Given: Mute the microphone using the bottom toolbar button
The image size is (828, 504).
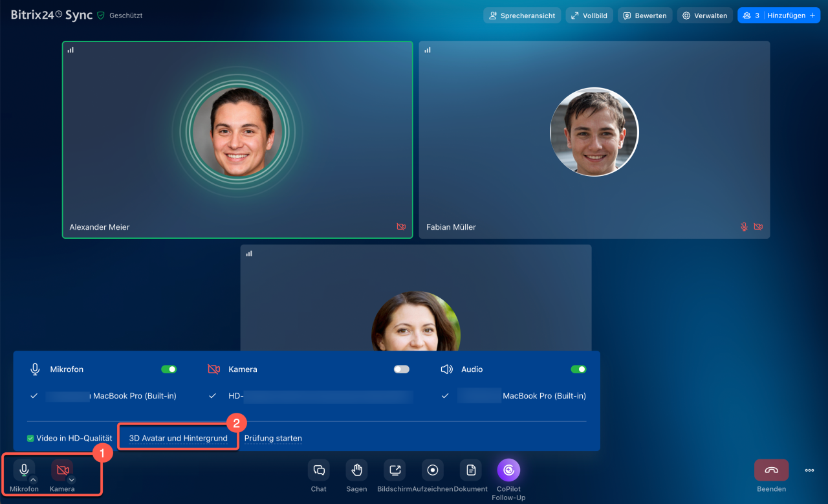Looking at the screenshot, I should 24,470.
